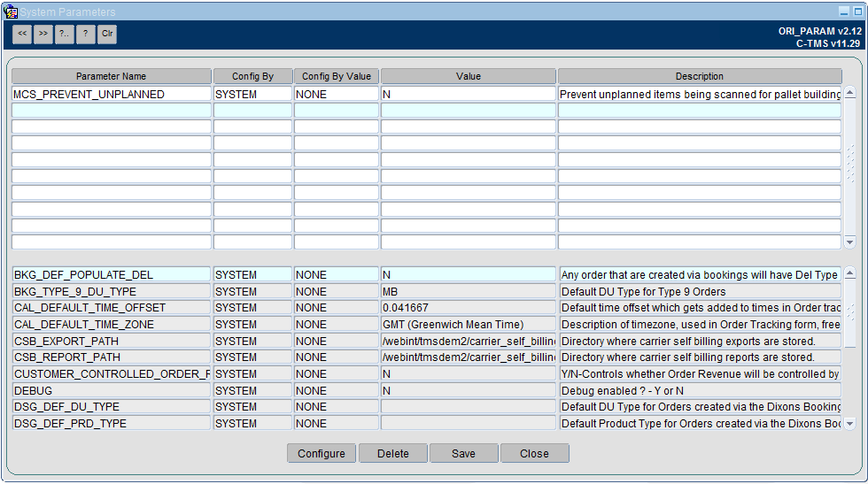Select BKG_DEF_POPULATE_DEL parameter row
868x484 pixels.
(112, 274)
